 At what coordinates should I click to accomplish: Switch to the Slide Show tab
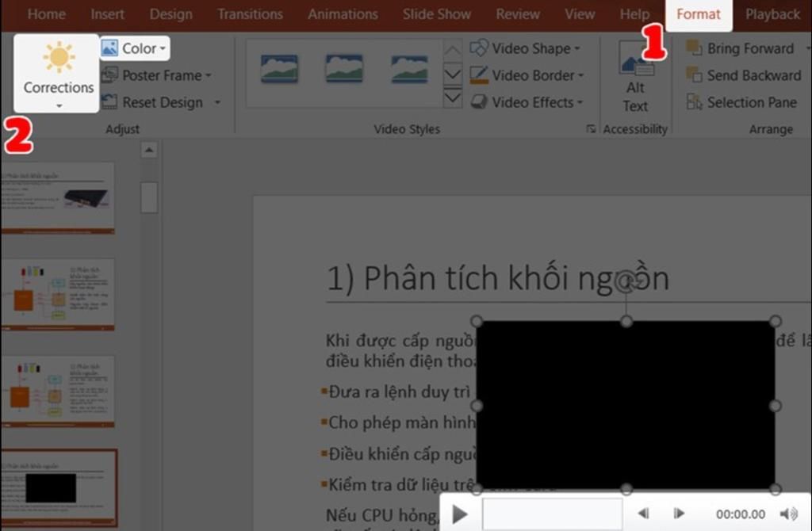pyautogui.click(x=437, y=14)
